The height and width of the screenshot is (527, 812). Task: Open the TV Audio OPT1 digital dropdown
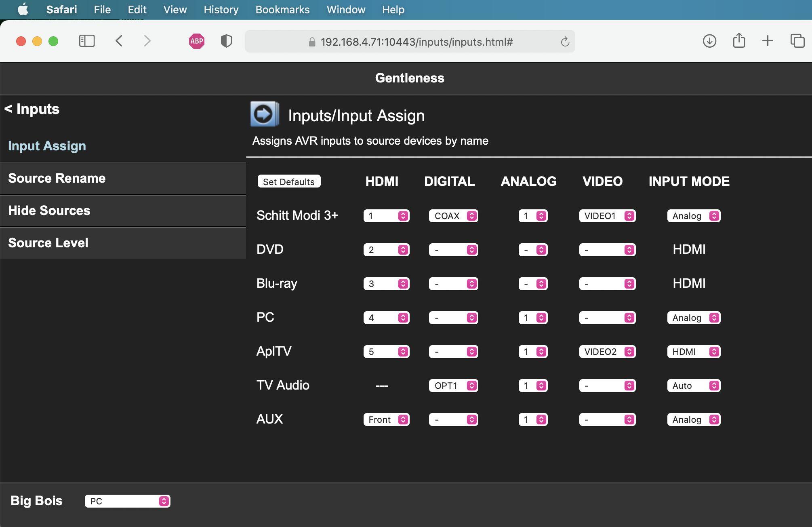(x=453, y=386)
